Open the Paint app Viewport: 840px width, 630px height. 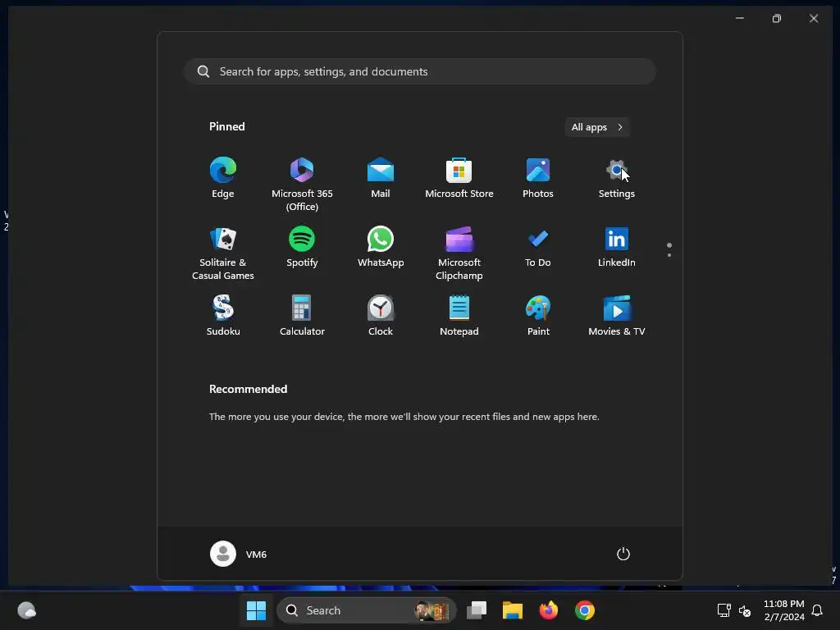(x=538, y=316)
